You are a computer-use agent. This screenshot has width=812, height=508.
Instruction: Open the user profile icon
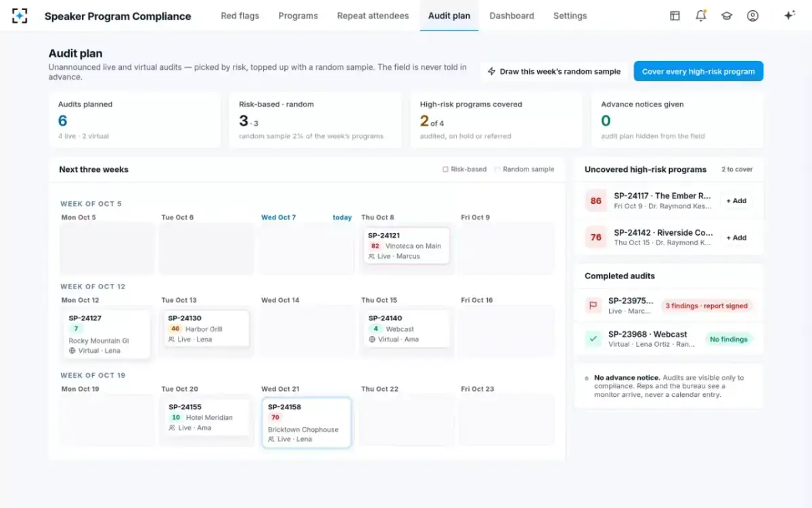752,16
